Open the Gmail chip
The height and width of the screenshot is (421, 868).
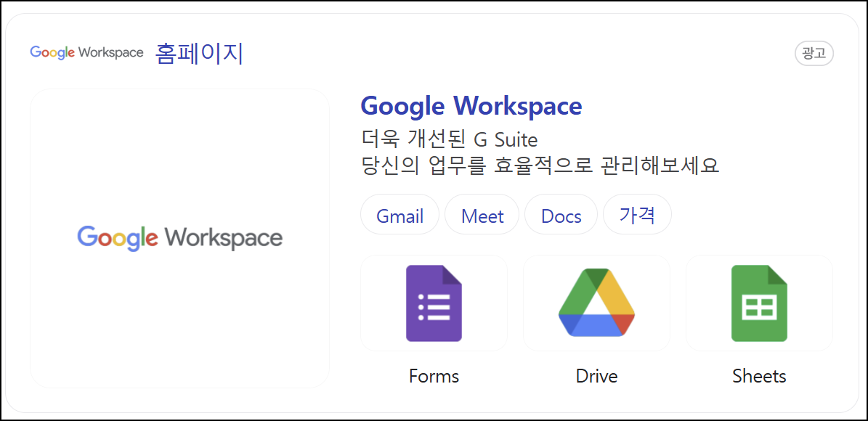(x=399, y=214)
